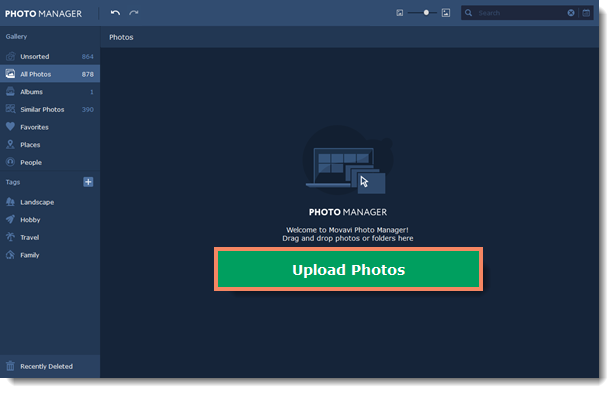Open the Favorites section
The height and width of the screenshot is (393, 614).
50,127
